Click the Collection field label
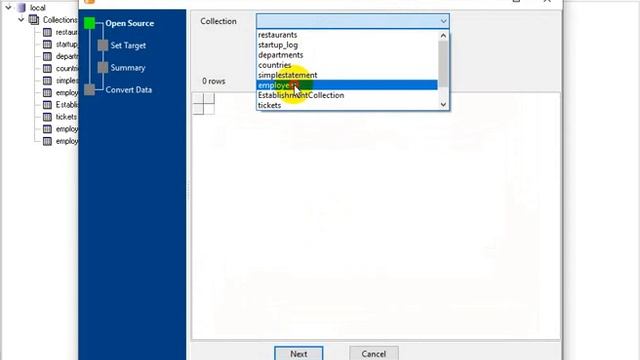The height and width of the screenshot is (360, 640). 218,21
